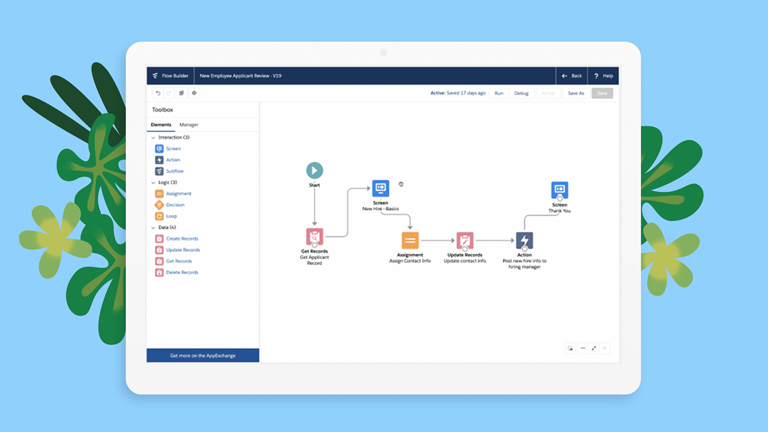
Task: Click the Run button
Action: [499, 93]
